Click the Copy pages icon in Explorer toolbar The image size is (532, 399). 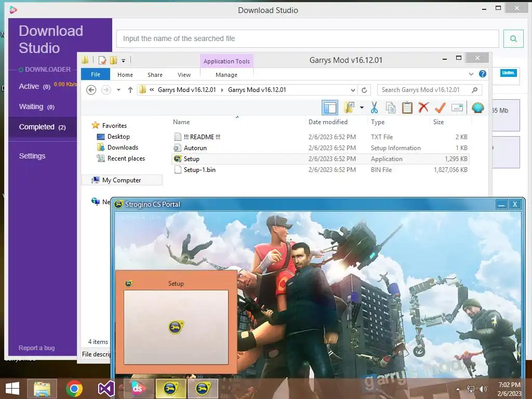click(391, 108)
